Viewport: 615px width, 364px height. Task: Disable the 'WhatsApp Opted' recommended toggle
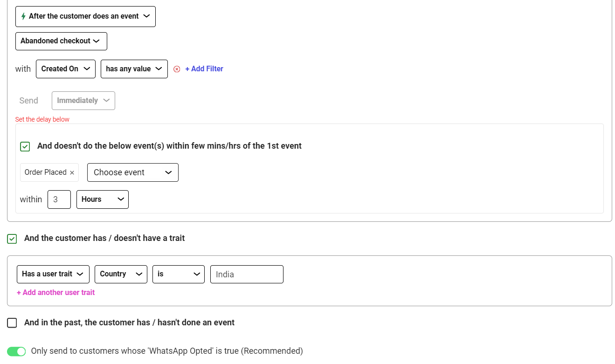16,351
